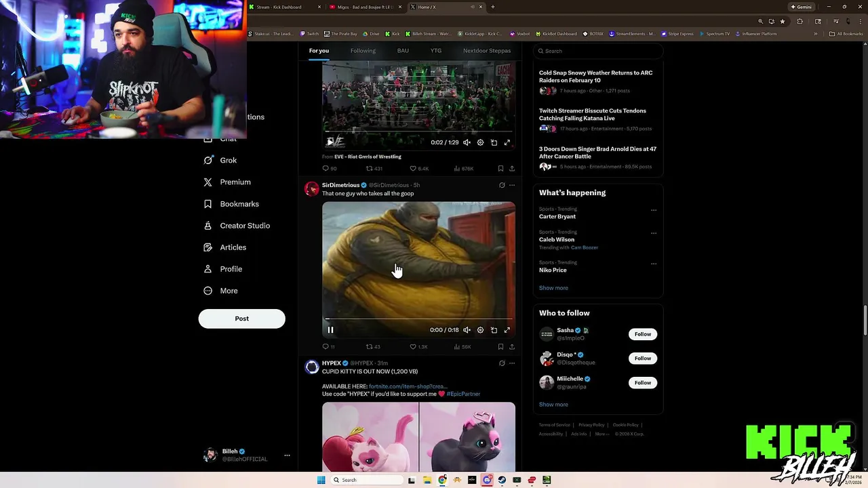The image size is (868, 488).
Task: Repost the SirDimetrious post
Action: [373, 347]
